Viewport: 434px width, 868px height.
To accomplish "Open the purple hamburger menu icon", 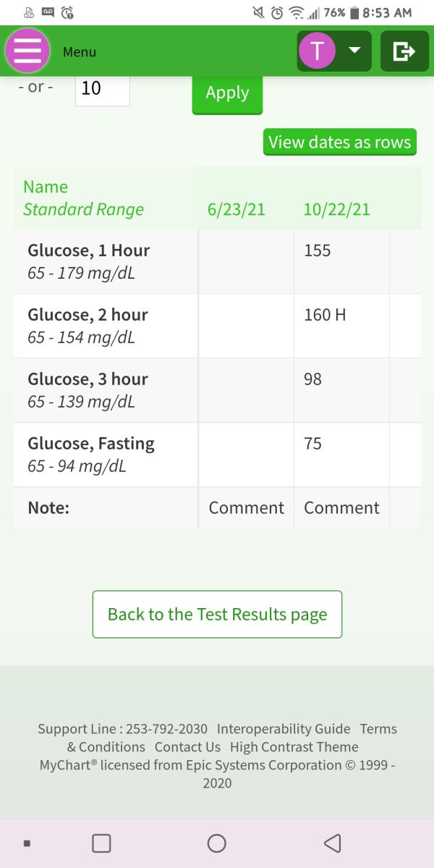I will tap(27, 51).
